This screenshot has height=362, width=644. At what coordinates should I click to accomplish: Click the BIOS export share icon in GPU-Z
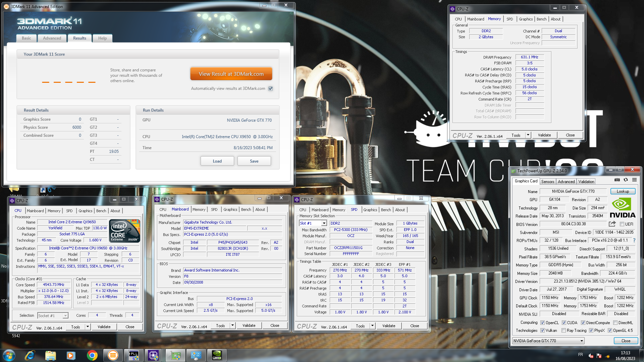pyautogui.click(x=612, y=224)
